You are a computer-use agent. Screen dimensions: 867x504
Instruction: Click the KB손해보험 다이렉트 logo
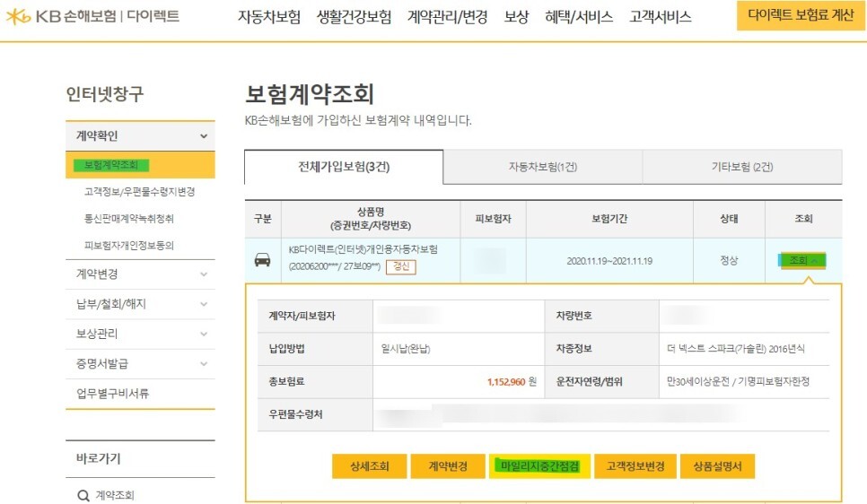92,16
